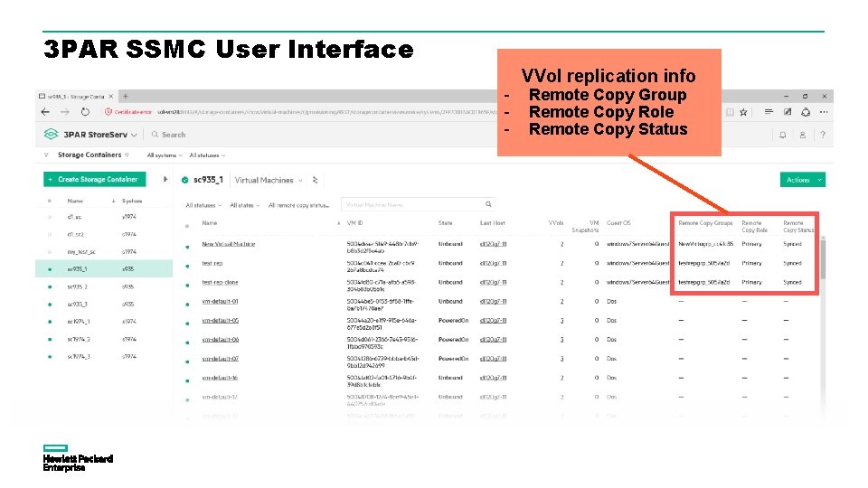Close the sc935_1 browser tab
Viewport: 868px width, 488px height.
point(110,97)
